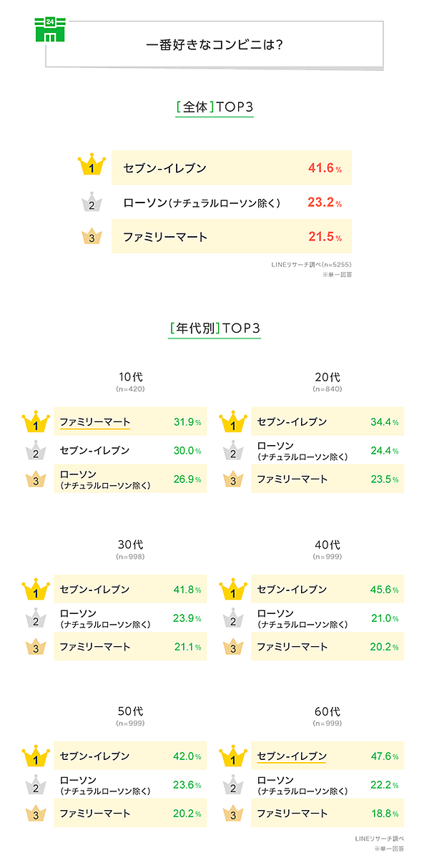The image size is (429, 868).
Task: Click the overall ローソン(ナチュラルローソン除く) label
Action: point(201,203)
